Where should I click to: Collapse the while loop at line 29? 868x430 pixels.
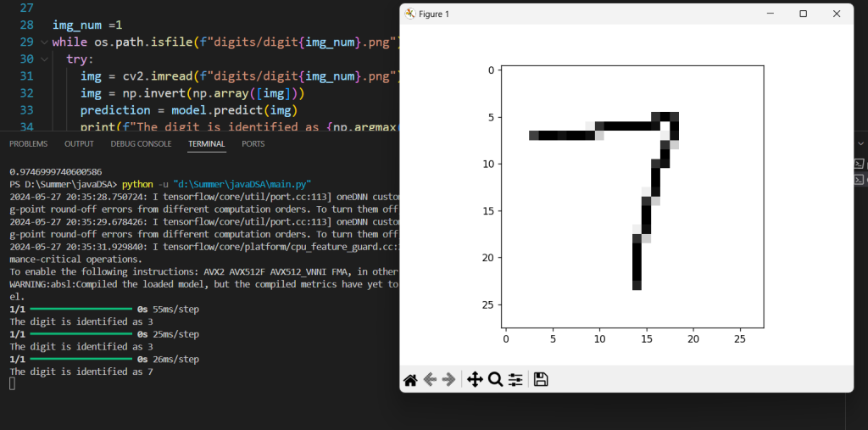[x=44, y=42]
